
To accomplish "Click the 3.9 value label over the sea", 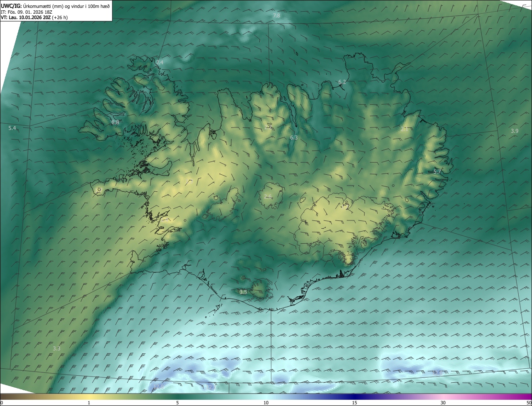I will (515, 131).
